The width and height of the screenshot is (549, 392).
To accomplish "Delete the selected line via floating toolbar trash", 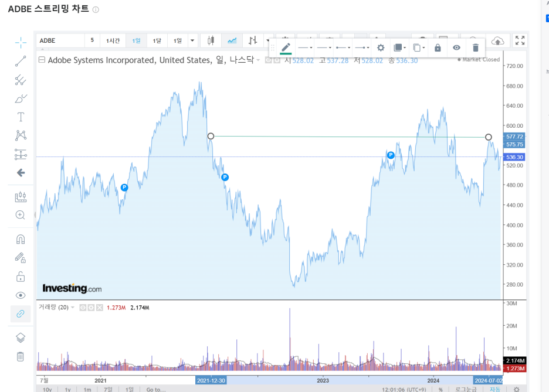I will 475,47.
